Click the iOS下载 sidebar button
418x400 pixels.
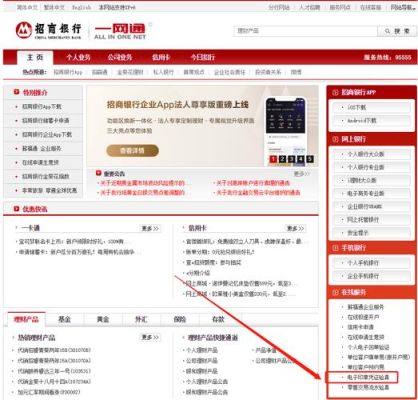[371, 108]
